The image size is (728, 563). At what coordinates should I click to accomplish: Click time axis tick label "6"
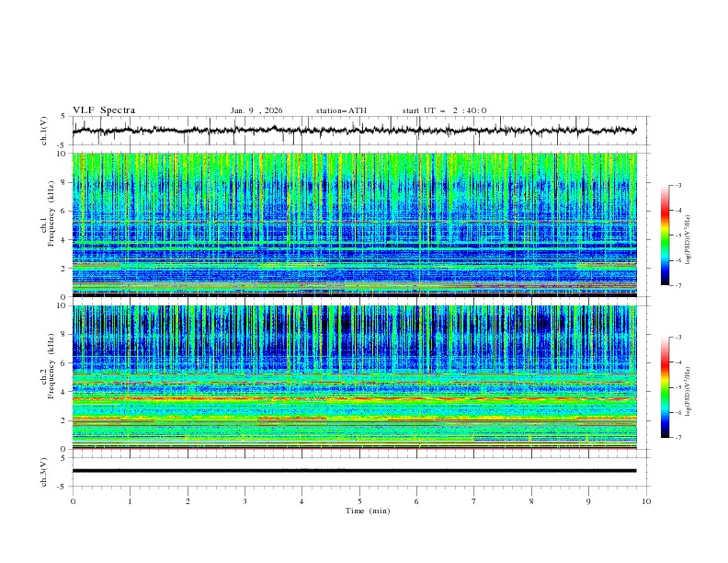coord(416,501)
